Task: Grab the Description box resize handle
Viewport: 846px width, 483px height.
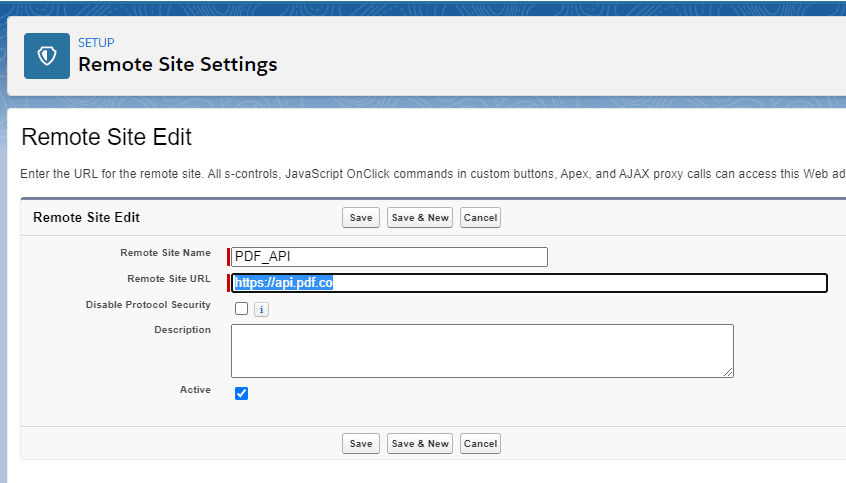Action: point(728,372)
